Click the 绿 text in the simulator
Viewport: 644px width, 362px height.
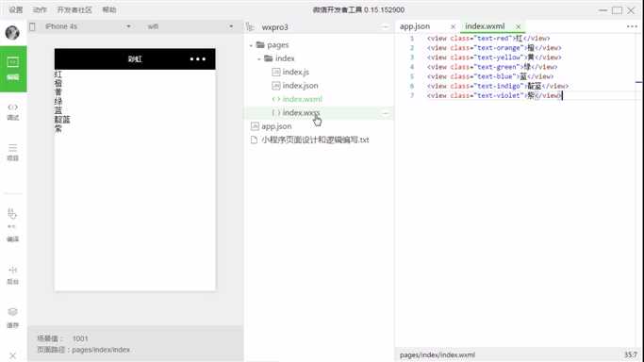pyautogui.click(x=58, y=102)
